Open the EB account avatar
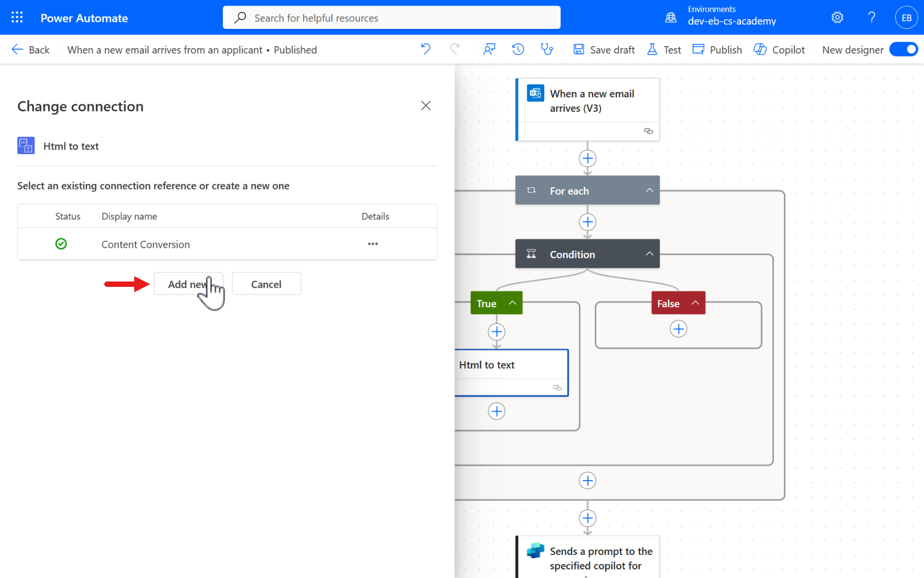This screenshot has height=578, width=924. pyautogui.click(x=906, y=18)
